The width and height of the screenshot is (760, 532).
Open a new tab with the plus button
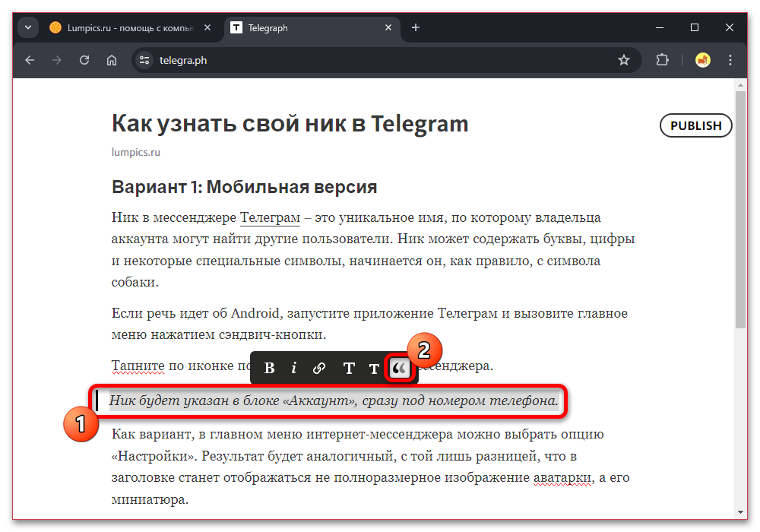(x=416, y=27)
